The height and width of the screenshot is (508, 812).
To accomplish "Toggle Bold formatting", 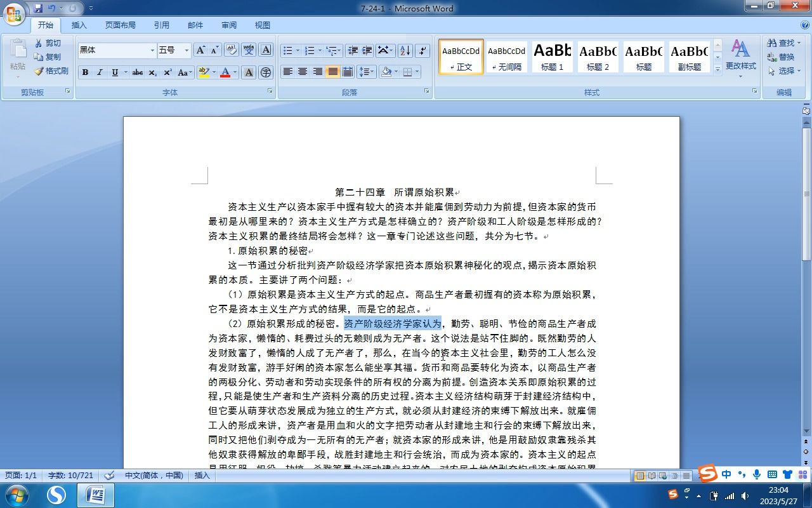I will pos(85,72).
